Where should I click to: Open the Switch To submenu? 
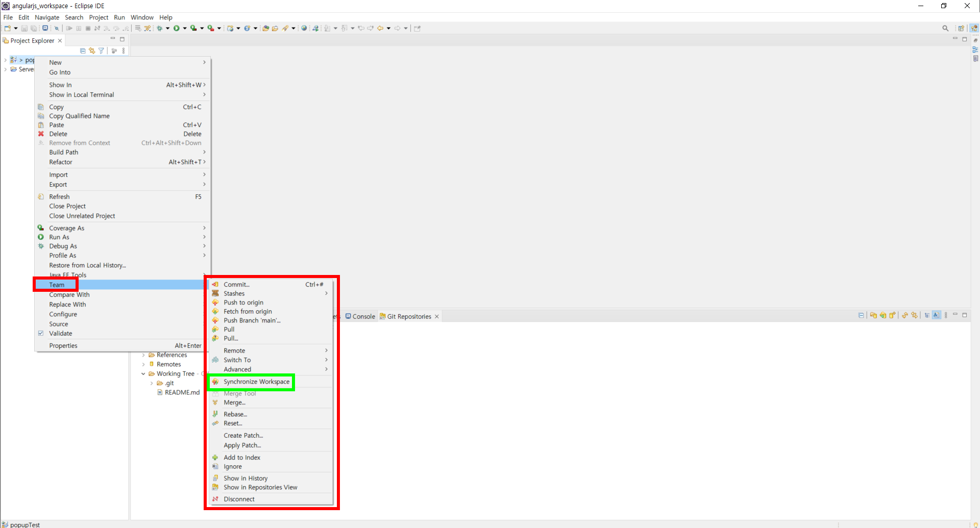[x=271, y=360]
